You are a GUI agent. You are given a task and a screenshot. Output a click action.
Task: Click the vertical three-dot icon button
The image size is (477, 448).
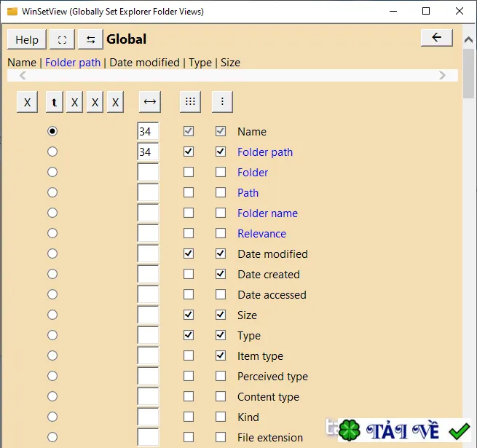[222, 102]
